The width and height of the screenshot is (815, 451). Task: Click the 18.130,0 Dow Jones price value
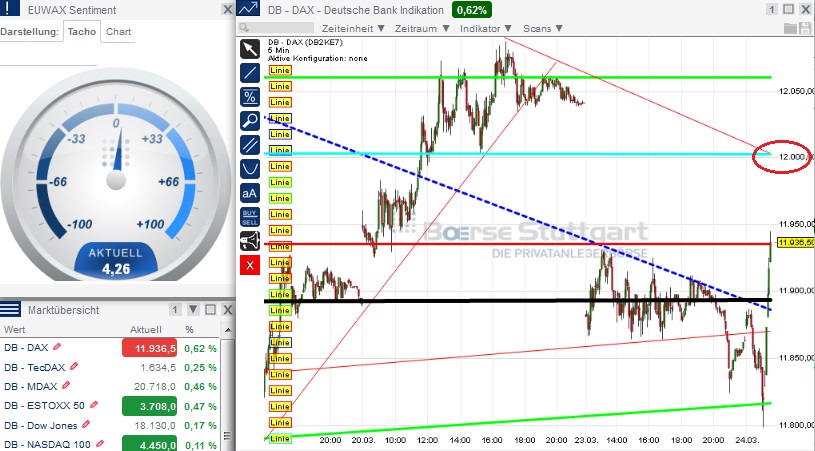pyautogui.click(x=155, y=426)
